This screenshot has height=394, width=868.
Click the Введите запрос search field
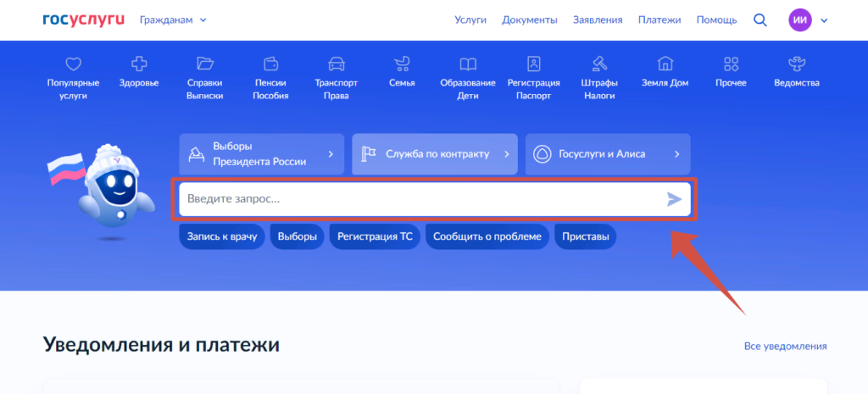(x=435, y=199)
